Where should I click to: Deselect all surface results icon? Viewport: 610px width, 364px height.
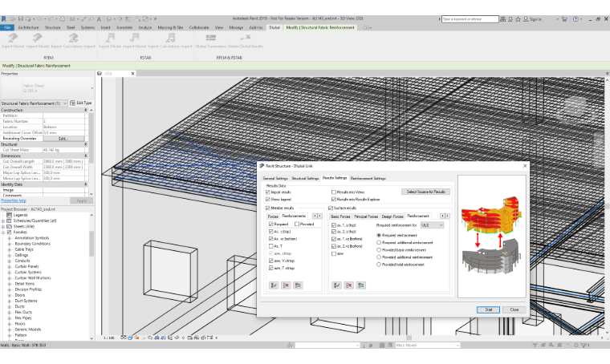348,285
